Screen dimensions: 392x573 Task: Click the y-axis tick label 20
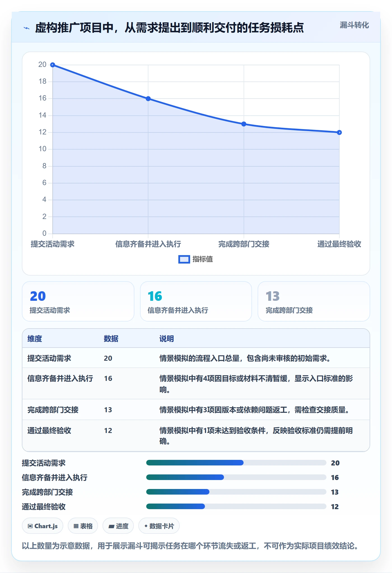pyautogui.click(x=42, y=65)
